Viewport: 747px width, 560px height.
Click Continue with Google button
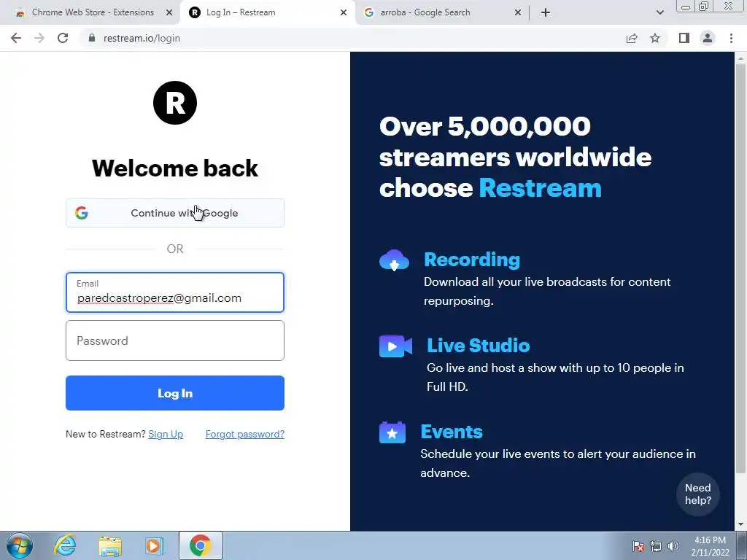click(175, 213)
